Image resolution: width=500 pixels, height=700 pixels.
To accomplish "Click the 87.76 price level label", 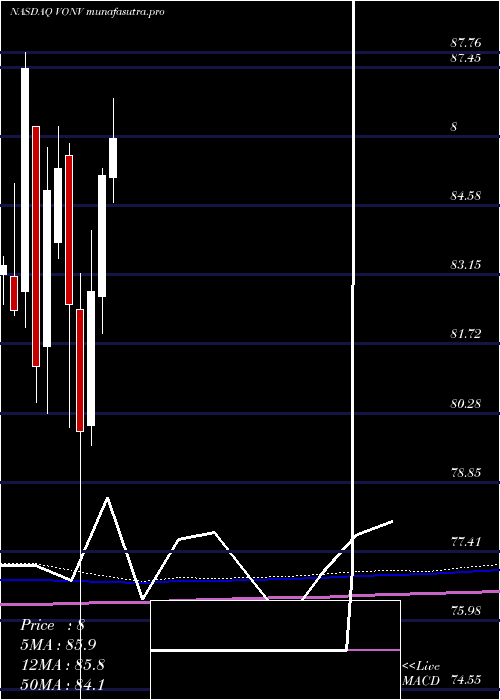I will (466, 43).
